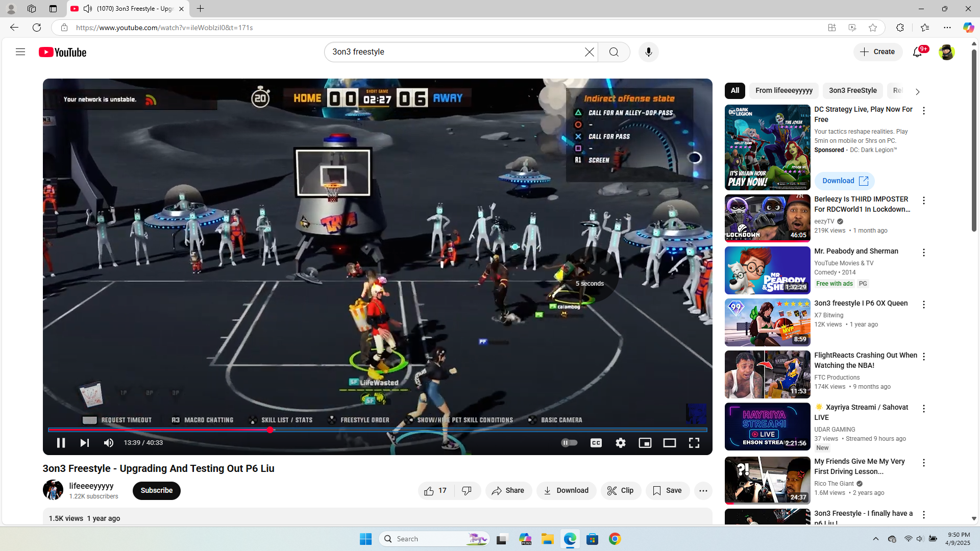
Task: Open more actions menu beside Save
Action: tap(703, 490)
